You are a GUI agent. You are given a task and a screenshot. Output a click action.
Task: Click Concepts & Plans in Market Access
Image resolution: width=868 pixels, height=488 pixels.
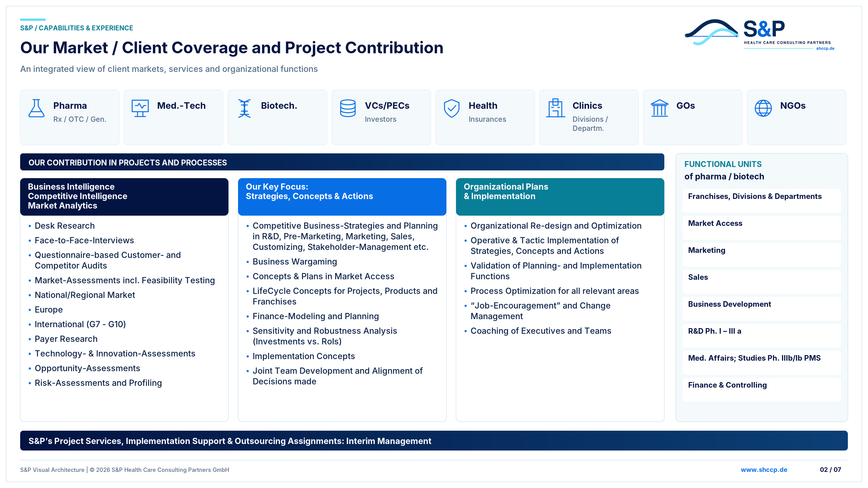323,276
